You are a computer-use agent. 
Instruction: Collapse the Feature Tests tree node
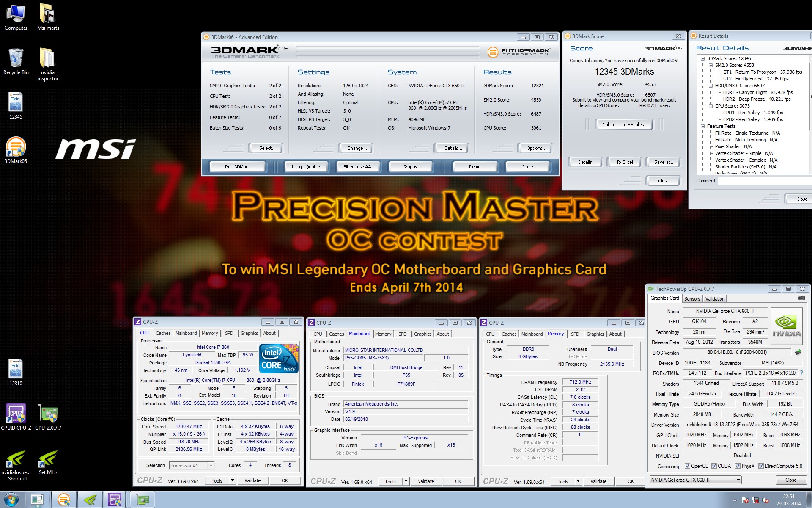(702, 126)
